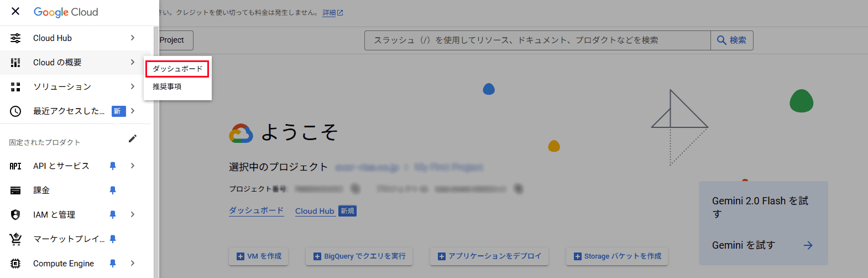The height and width of the screenshot is (278, 868).
Task: Click the 詳細 link in the top banner
Action: tap(333, 13)
